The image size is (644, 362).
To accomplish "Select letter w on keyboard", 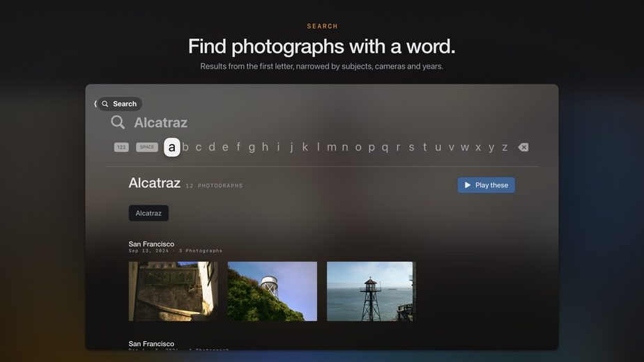I will (464, 147).
